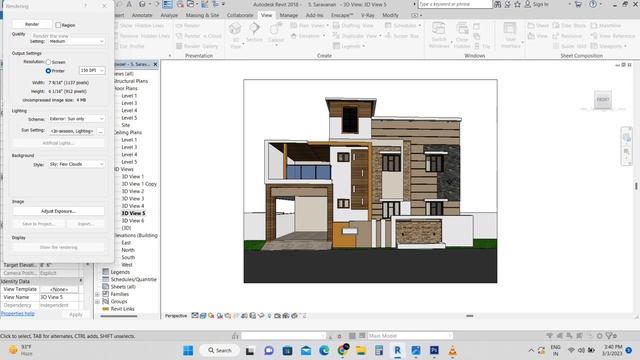Click the Render button in the Rendering dialog
640x360 pixels.
tap(32, 24)
